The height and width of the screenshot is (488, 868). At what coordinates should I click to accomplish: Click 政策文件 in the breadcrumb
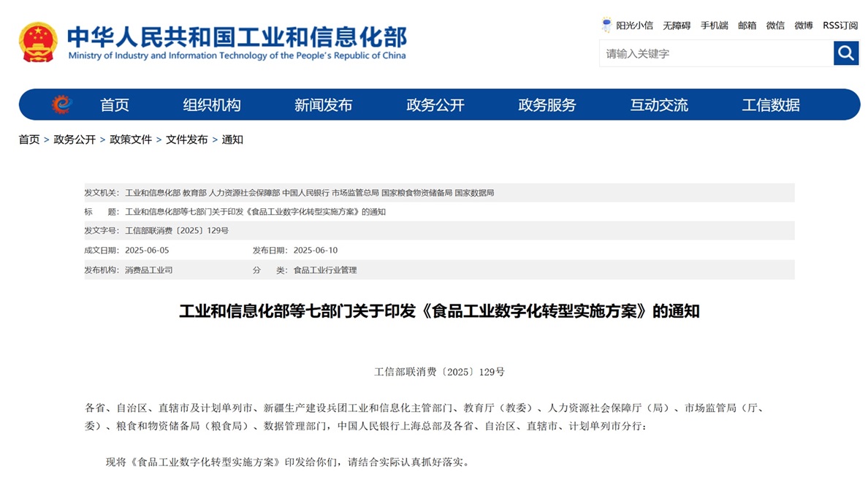tap(131, 140)
